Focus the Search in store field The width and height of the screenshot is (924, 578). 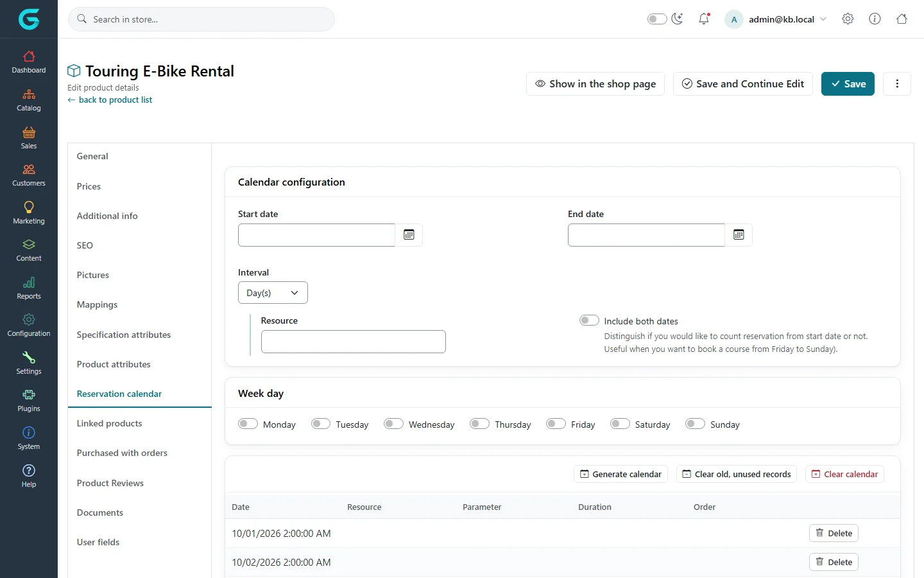click(x=201, y=19)
